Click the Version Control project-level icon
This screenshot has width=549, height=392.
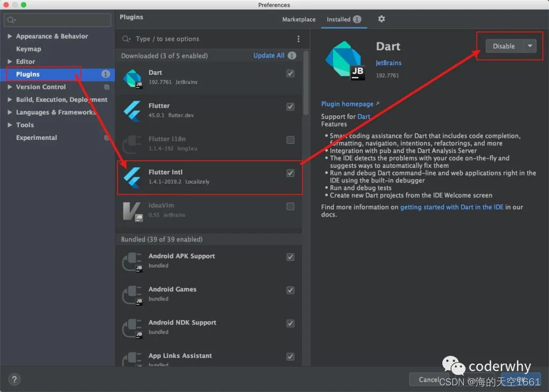pyautogui.click(x=107, y=87)
